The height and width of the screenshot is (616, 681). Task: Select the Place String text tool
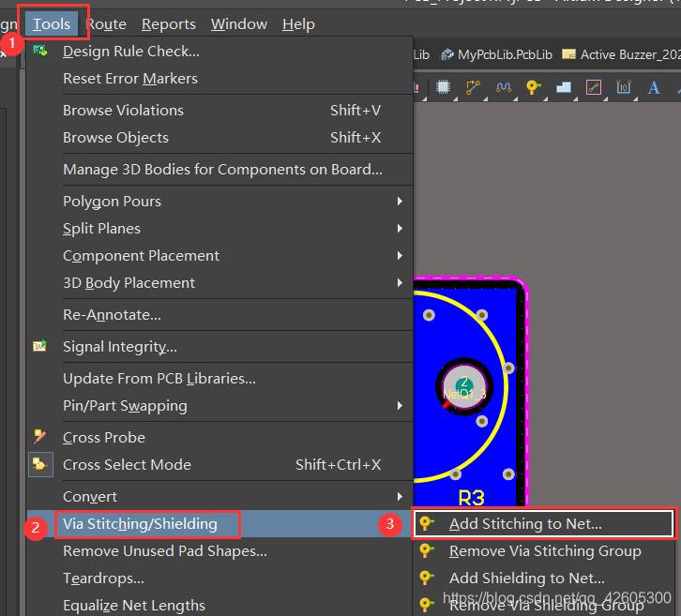[654, 87]
